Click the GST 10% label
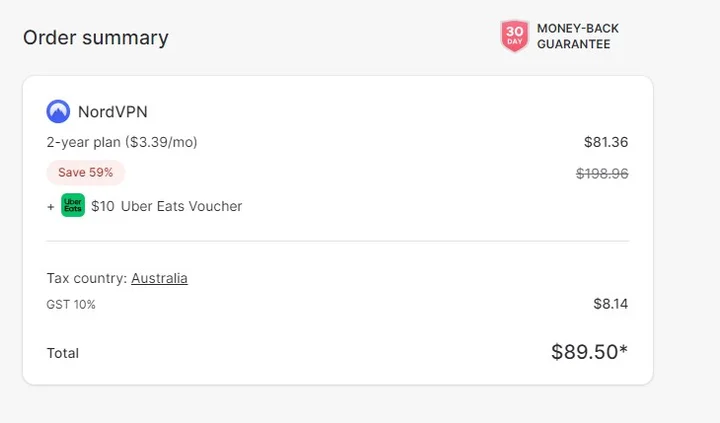Image resolution: width=720 pixels, height=423 pixels. pos(71,304)
